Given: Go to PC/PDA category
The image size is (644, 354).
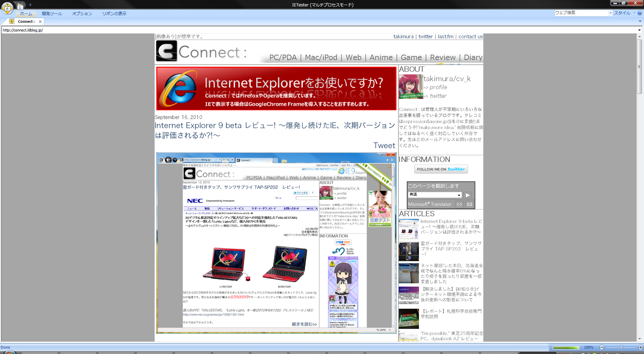Looking at the screenshot, I should point(283,57).
